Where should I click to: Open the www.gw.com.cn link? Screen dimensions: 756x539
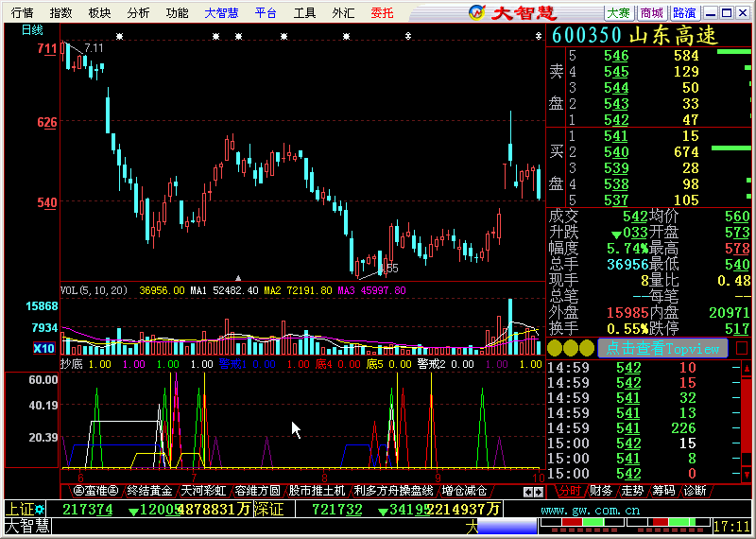point(590,511)
